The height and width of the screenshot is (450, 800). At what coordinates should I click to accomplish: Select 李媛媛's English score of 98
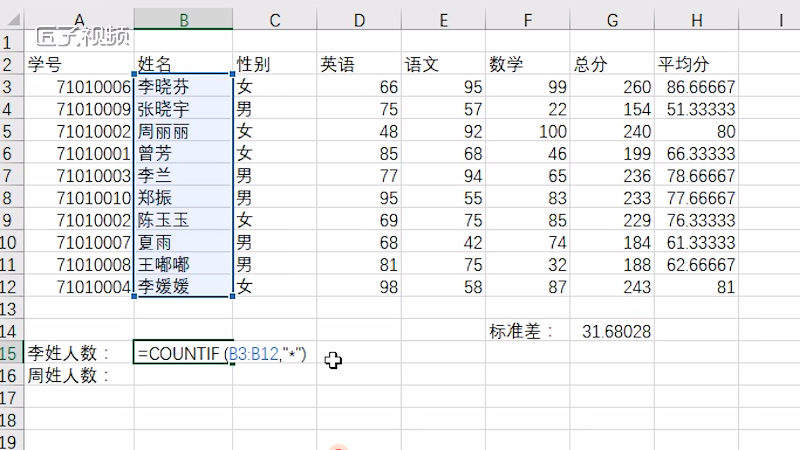pos(359,287)
